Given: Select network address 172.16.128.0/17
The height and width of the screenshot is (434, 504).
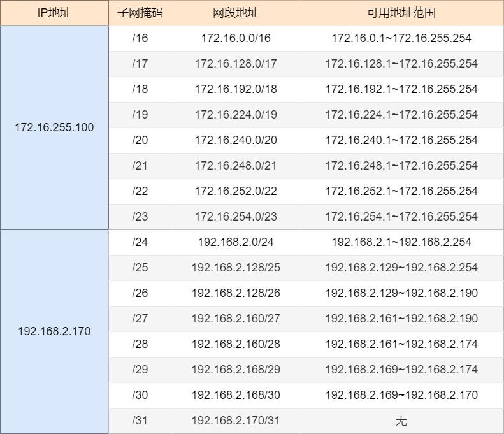Looking at the screenshot, I should tap(236, 64).
